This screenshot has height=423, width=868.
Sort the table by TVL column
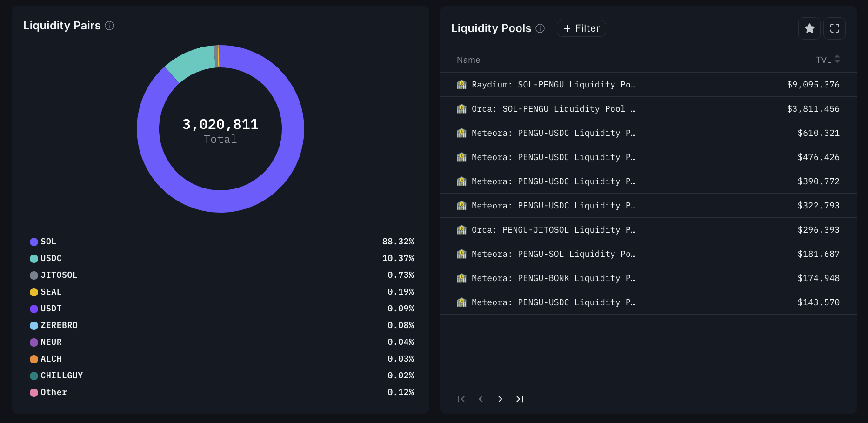(x=828, y=60)
